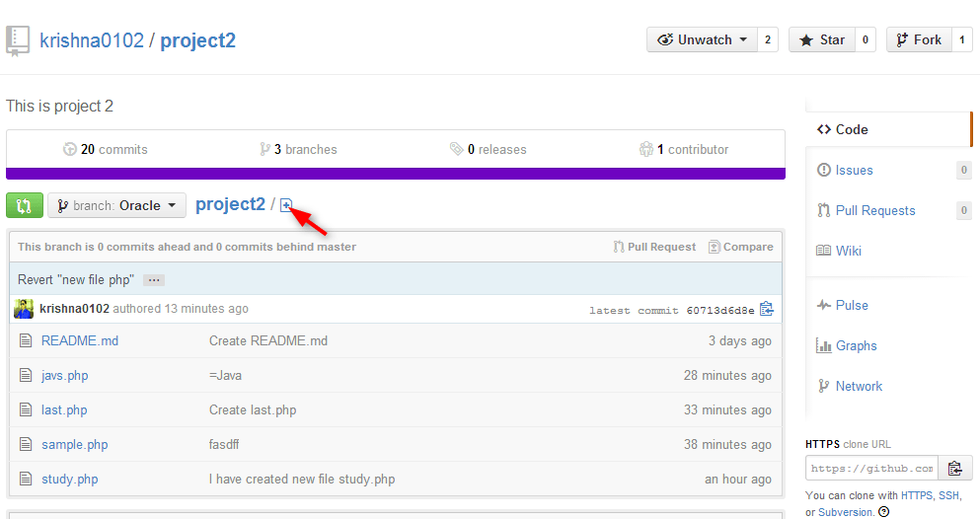
Task: Click the Pull Requests count badge 0
Action: [x=964, y=210]
